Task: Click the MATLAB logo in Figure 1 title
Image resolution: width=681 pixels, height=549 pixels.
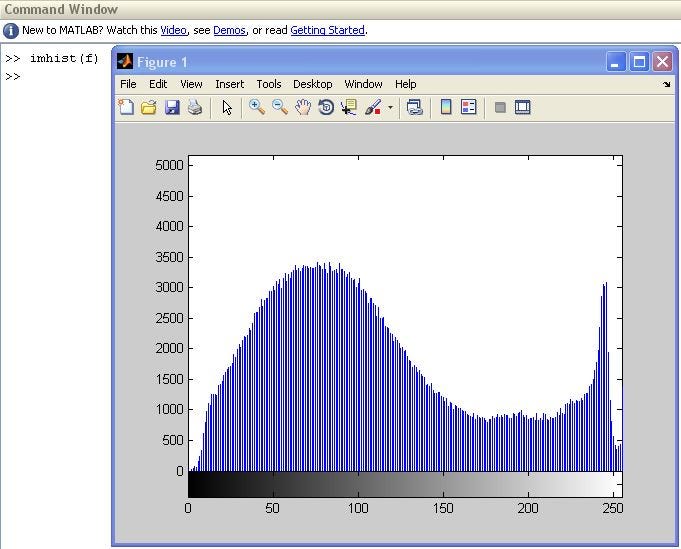Action: pyautogui.click(x=125, y=62)
